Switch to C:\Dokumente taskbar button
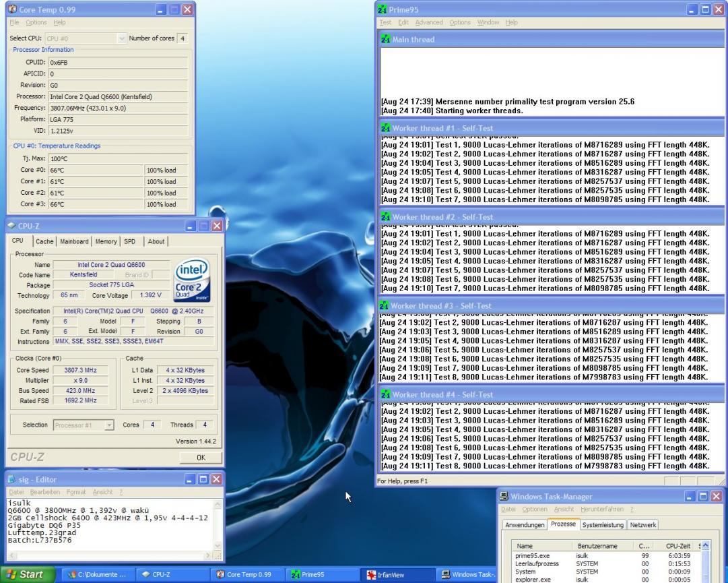728x583 pixels. [x=98, y=575]
